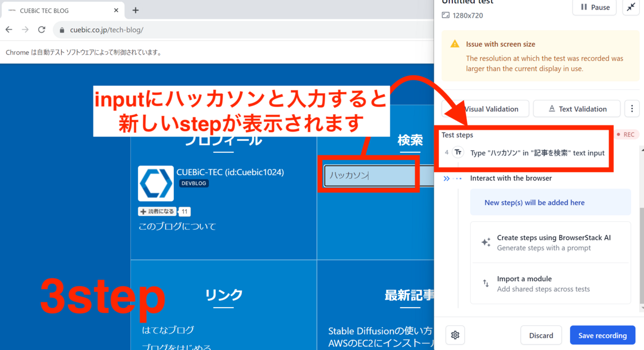Click the browser forward arrow

tap(25, 30)
